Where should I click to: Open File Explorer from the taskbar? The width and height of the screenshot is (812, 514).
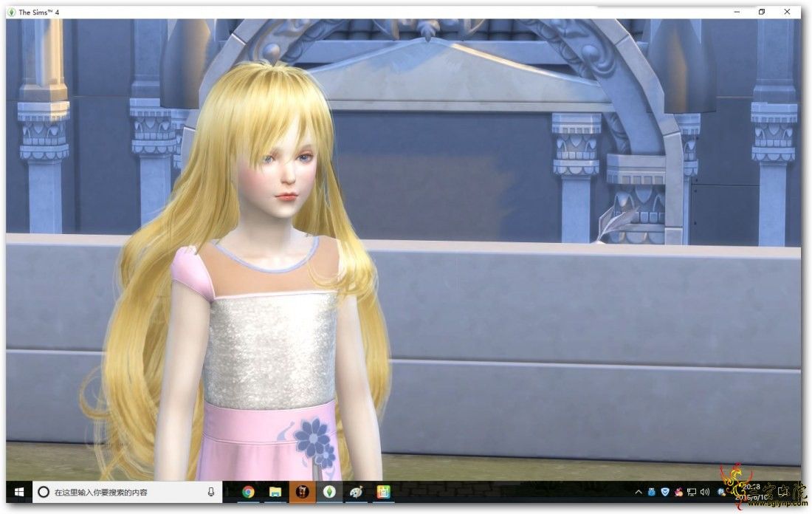point(275,492)
